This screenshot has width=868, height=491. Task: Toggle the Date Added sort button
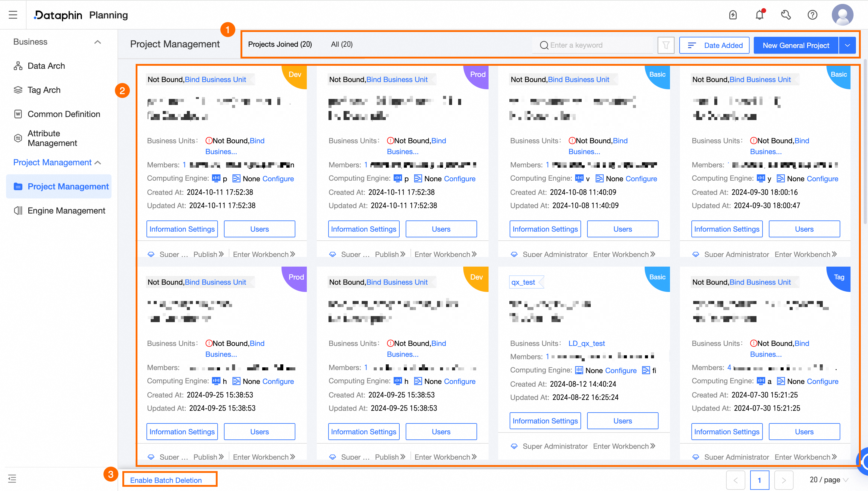click(x=714, y=45)
